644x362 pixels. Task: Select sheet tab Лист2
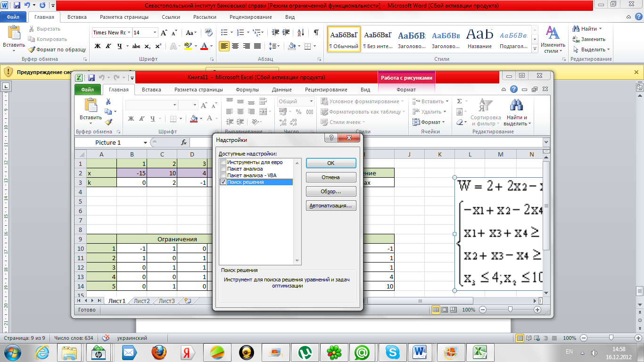tap(141, 301)
